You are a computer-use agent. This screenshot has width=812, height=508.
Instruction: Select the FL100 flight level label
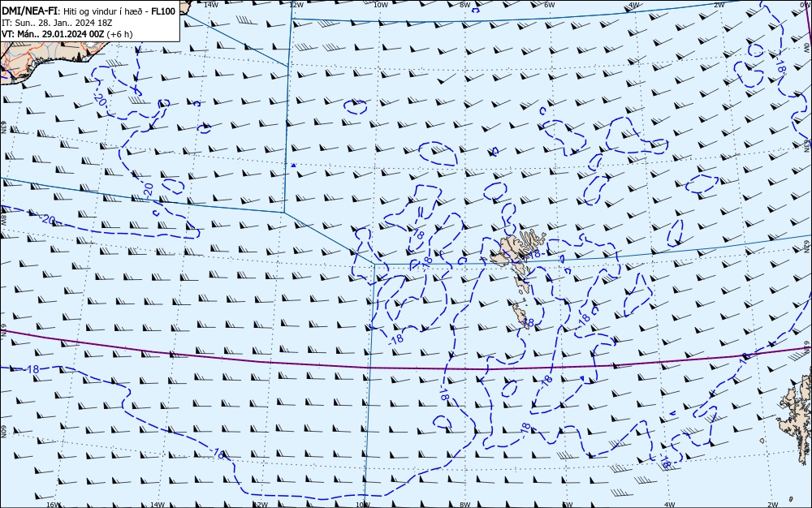pyautogui.click(x=163, y=11)
